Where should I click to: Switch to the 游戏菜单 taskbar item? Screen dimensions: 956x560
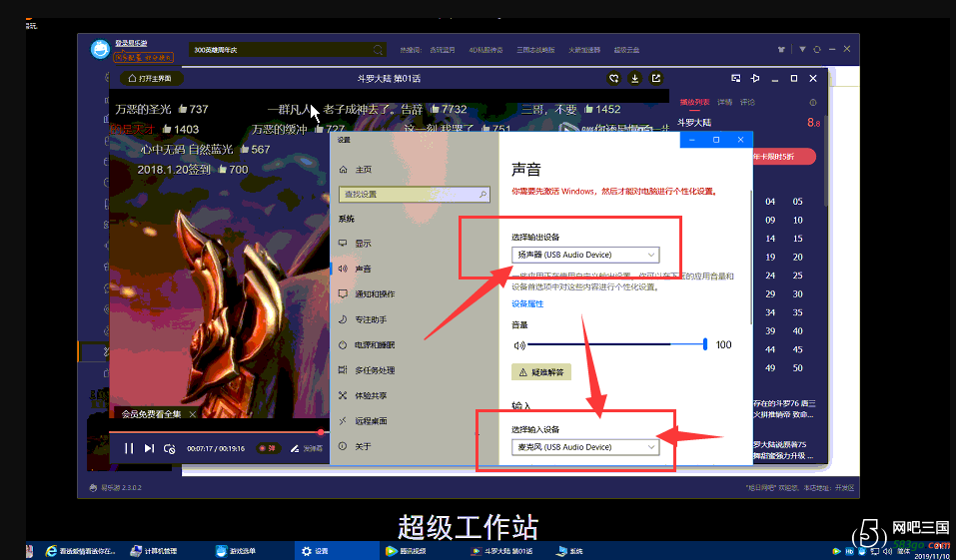click(236, 551)
